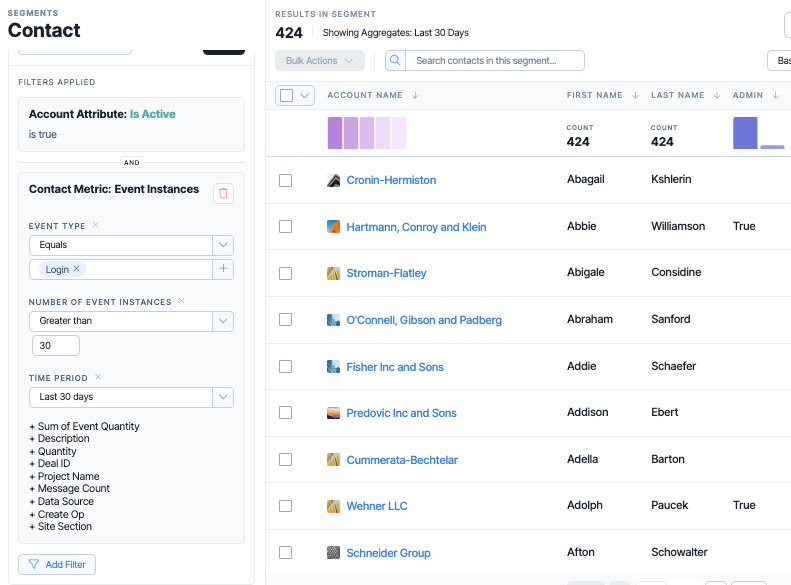Select the Hartmann, Conroy and Klein row checkbox
Viewport: 791px width, 585px height.
pos(286,226)
